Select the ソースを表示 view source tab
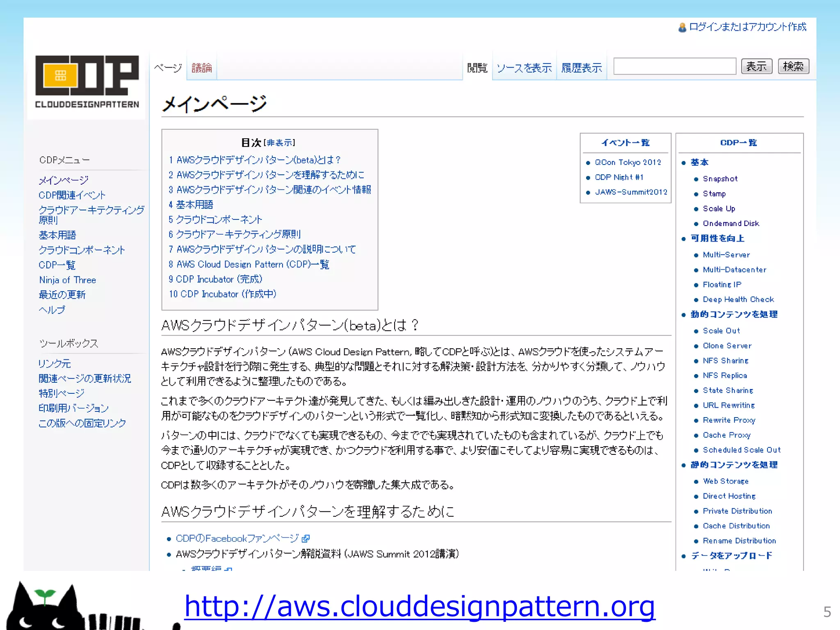Viewport: 840px width, 630px height. point(524,68)
